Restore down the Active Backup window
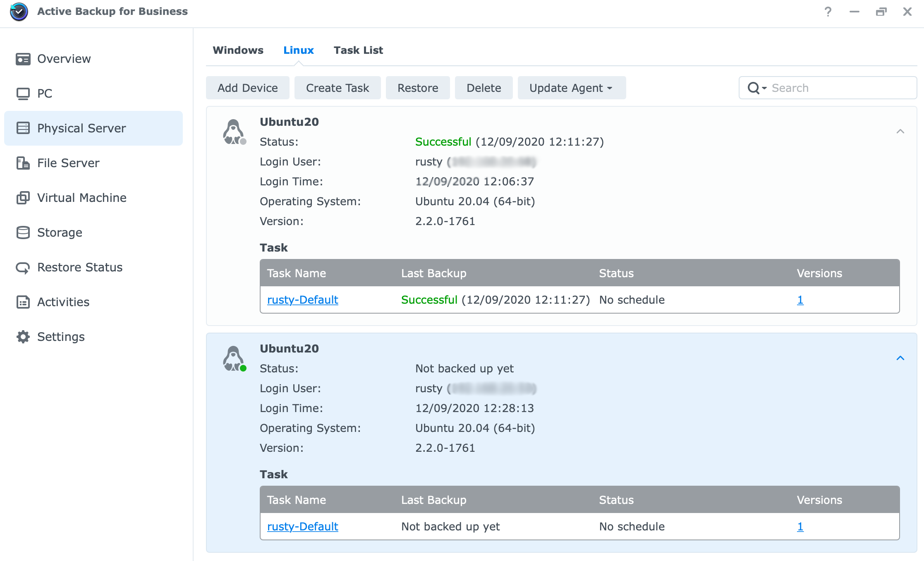The height and width of the screenshot is (561, 924). pos(881,12)
